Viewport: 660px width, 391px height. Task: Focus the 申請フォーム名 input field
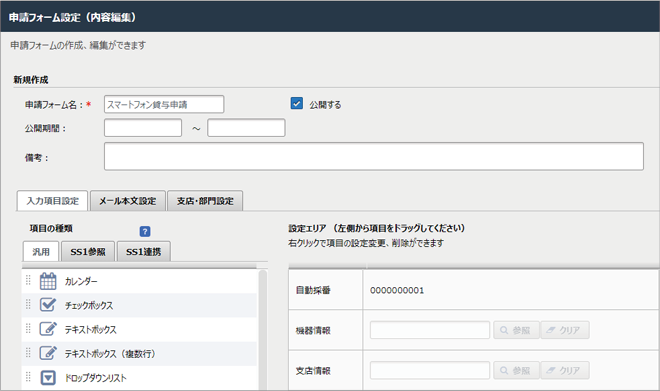click(164, 104)
